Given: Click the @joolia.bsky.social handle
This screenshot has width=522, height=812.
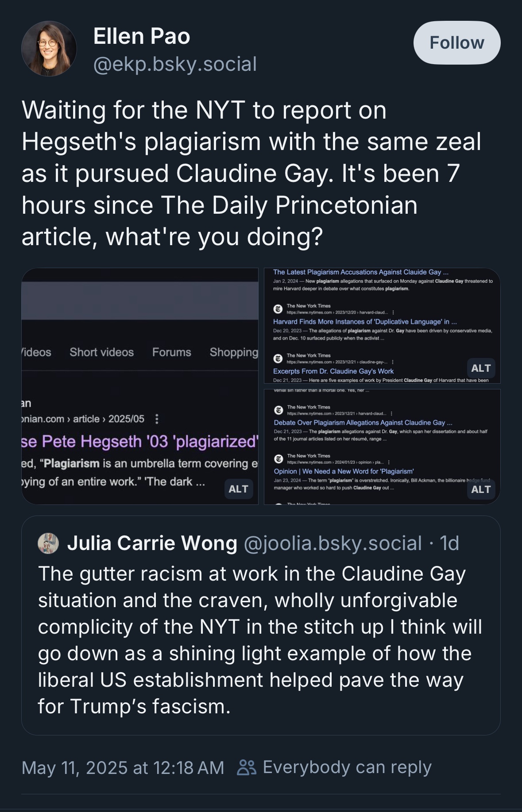Looking at the screenshot, I should click(333, 543).
